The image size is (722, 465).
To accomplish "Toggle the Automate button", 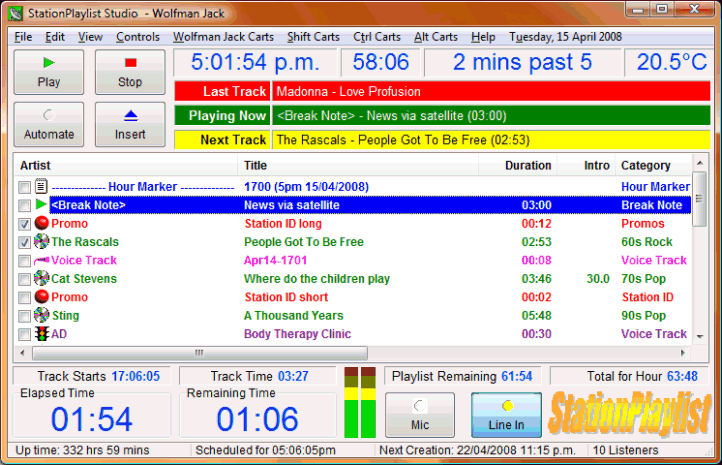I will (x=49, y=124).
